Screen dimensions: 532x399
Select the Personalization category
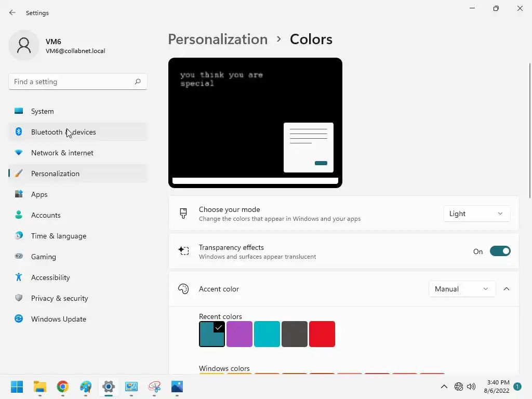(78, 174)
